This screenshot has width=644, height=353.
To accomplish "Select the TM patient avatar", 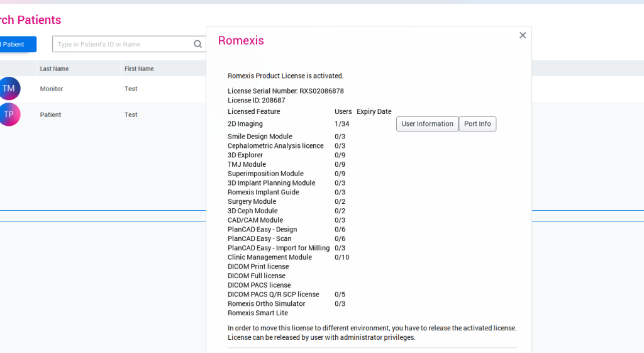I will click(x=9, y=89).
